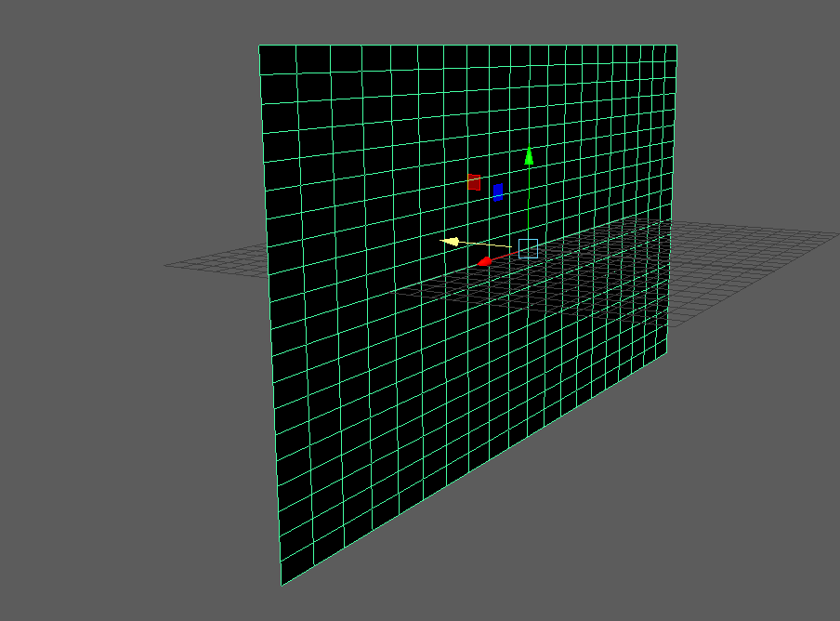Image resolution: width=840 pixels, height=621 pixels.
Task: Click the yellow axis arrow handle
Action: pyautogui.click(x=453, y=242)
